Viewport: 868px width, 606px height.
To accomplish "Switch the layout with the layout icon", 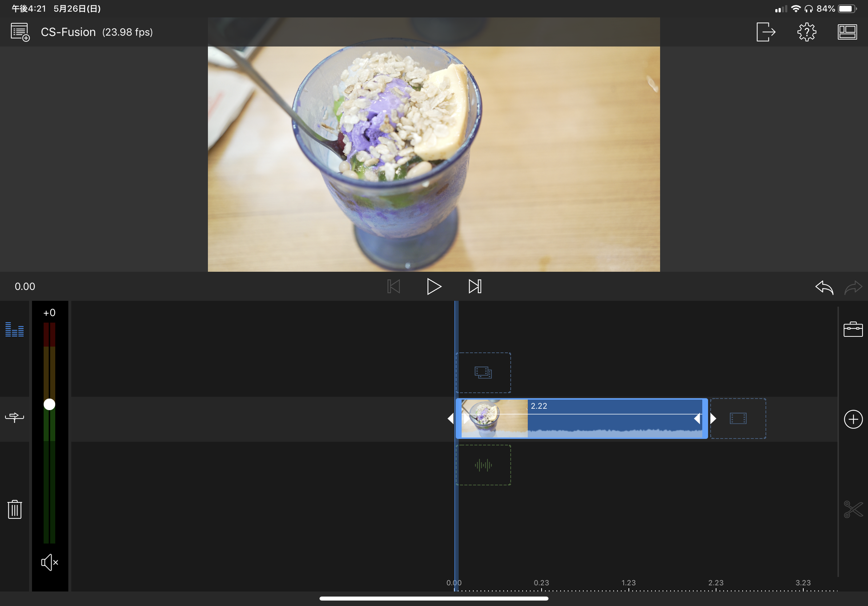I will tap(847, 32).
